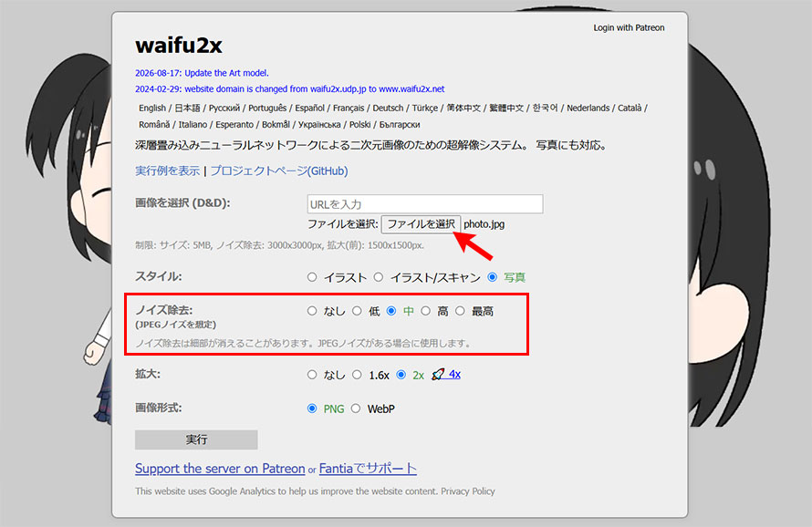Choose 2x upscaling radio button
Screen dimensions: 812x527
coord(401,375)
